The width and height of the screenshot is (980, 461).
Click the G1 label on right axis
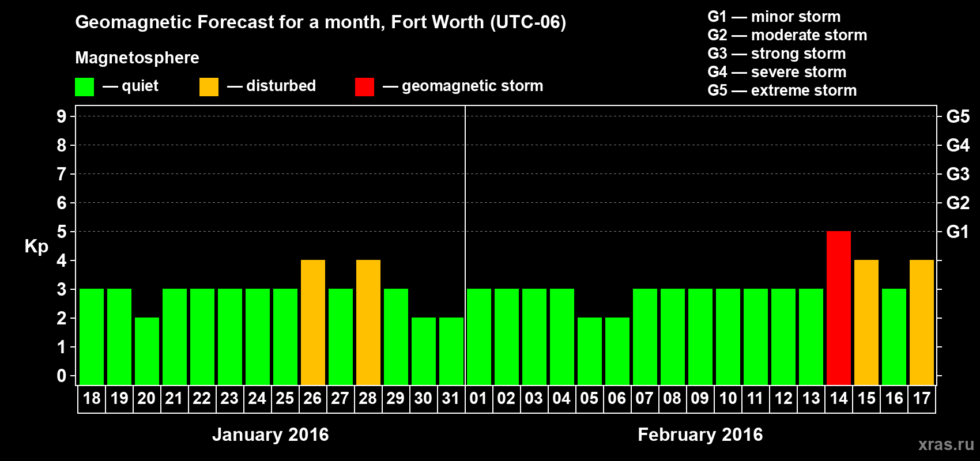(x=958, y=232)
